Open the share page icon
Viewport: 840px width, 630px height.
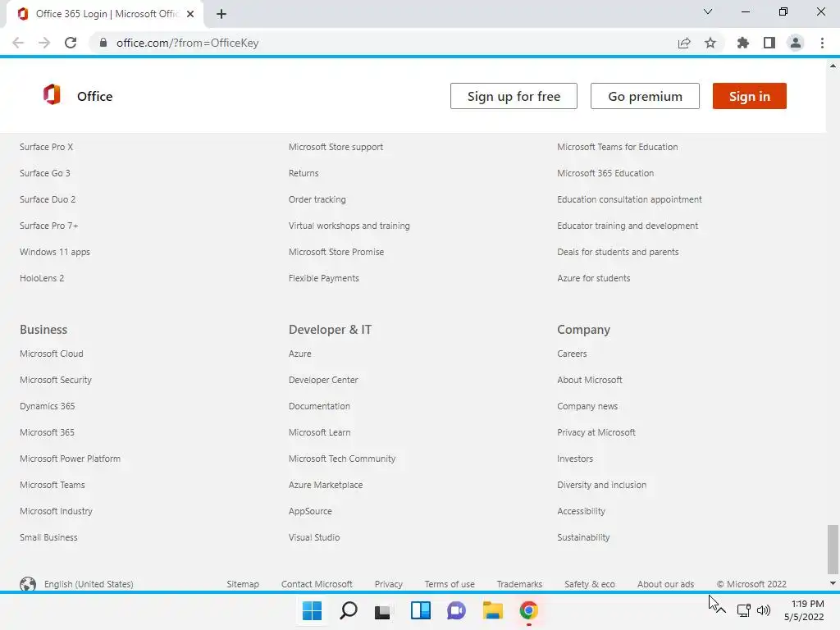(x=684, y=43)
